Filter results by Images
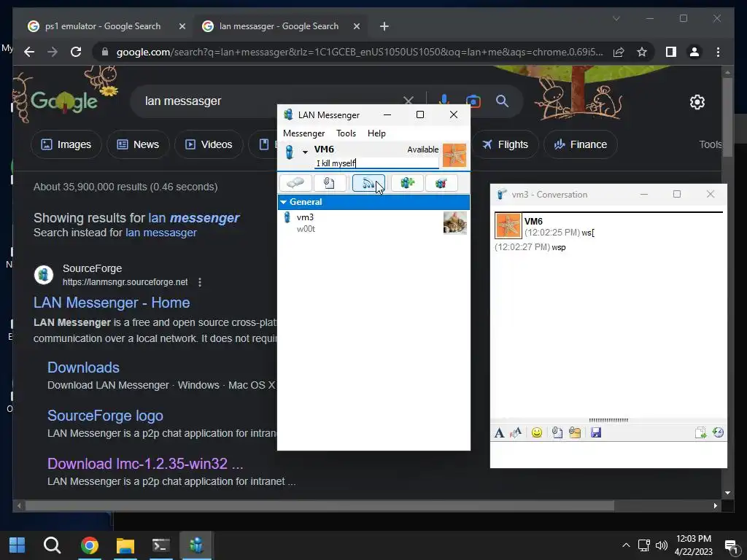This screenshot has height=560, width=747. (66, 144)
